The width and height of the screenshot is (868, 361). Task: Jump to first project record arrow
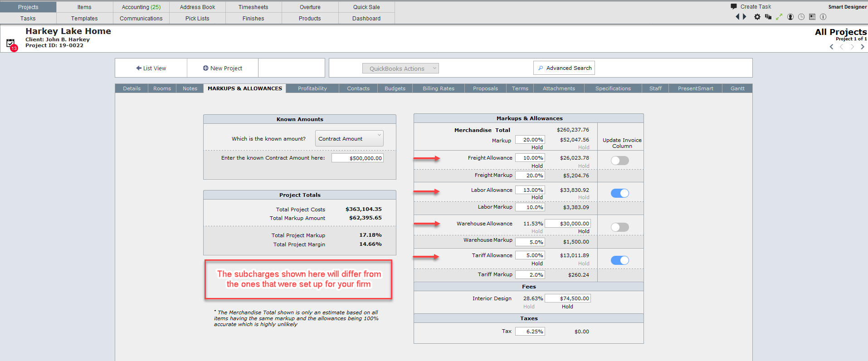click(832, 47)
